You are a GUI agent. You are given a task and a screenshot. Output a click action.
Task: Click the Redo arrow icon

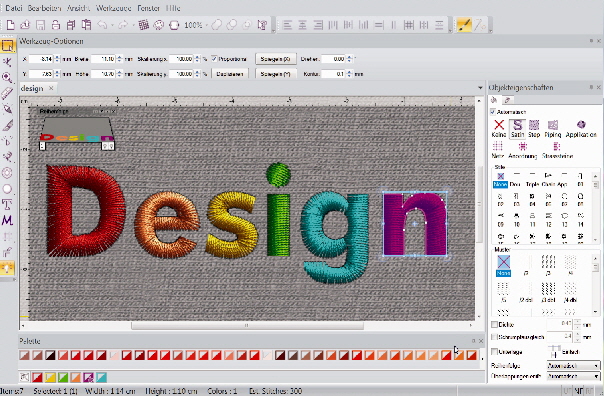123,25
